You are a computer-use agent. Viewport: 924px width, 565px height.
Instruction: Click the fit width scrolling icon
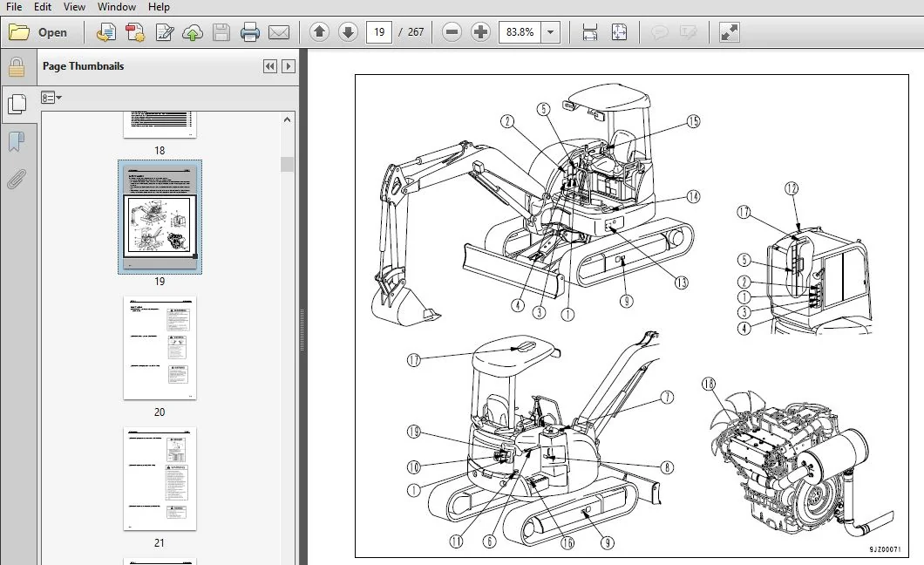pyautogui.click(x=590, y=31)
